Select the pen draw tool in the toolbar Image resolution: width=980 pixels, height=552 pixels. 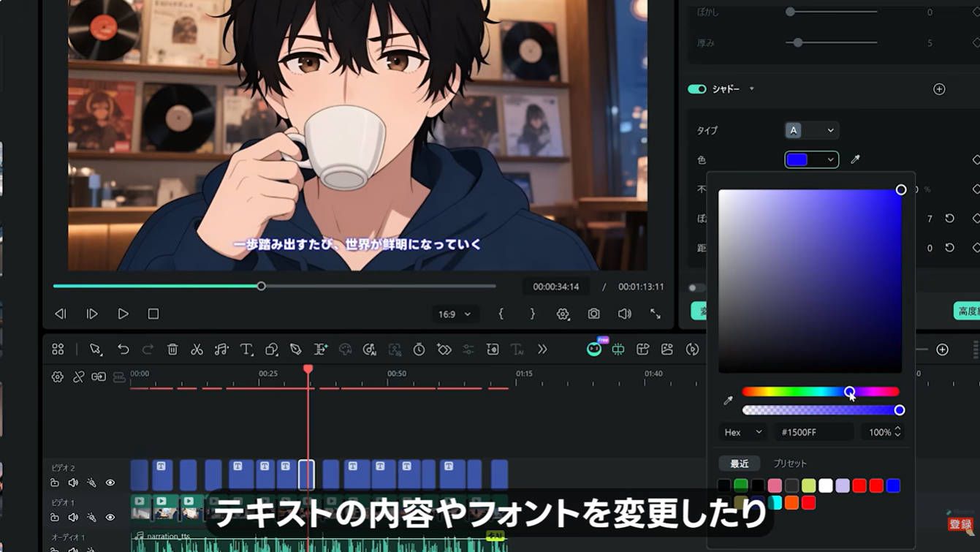pyautogui.click(x=295, y=349)
